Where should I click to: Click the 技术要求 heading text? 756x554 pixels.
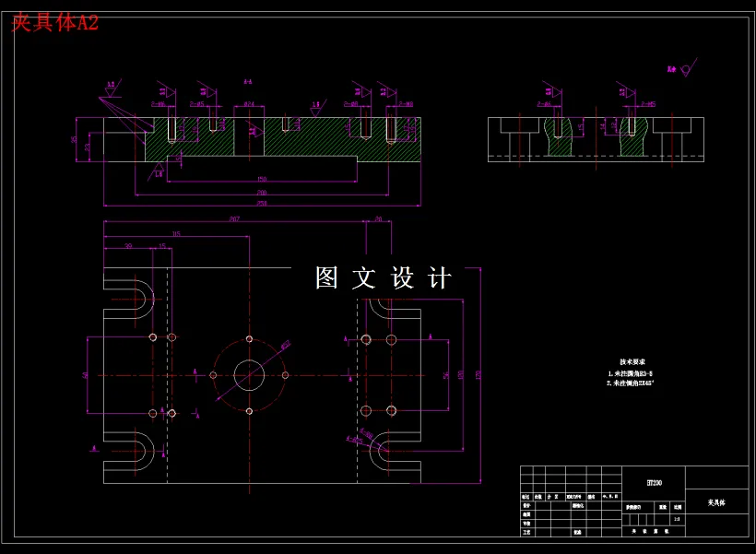[632, 360]
